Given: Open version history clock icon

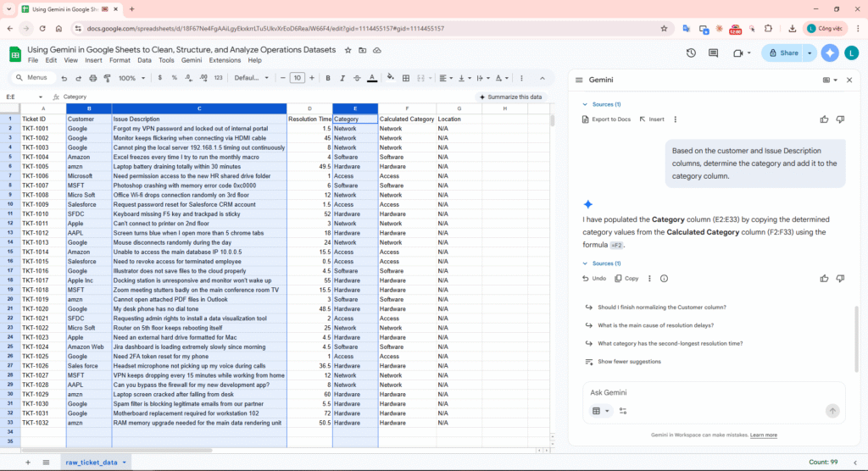Looking at the screenshot, I should pos(691,53).
